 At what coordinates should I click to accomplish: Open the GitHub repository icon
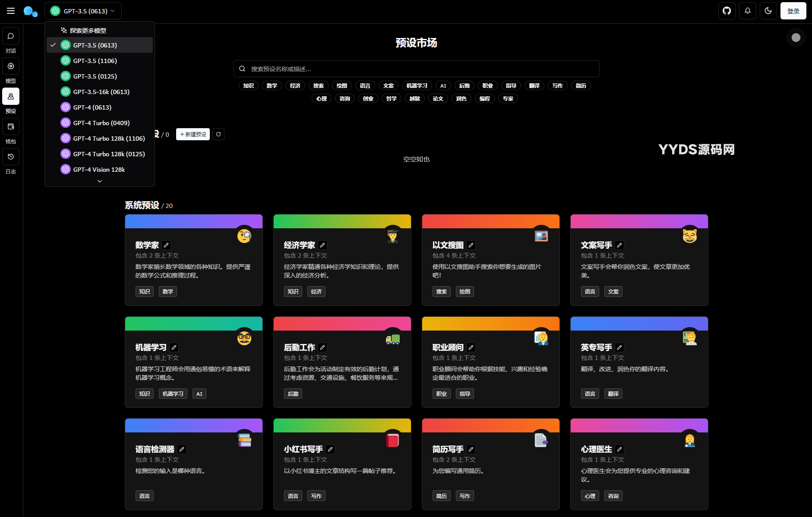[x=727, y=11]
